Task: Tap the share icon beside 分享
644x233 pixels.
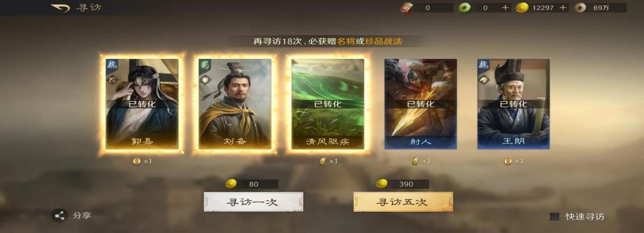Action: [60, 215]
